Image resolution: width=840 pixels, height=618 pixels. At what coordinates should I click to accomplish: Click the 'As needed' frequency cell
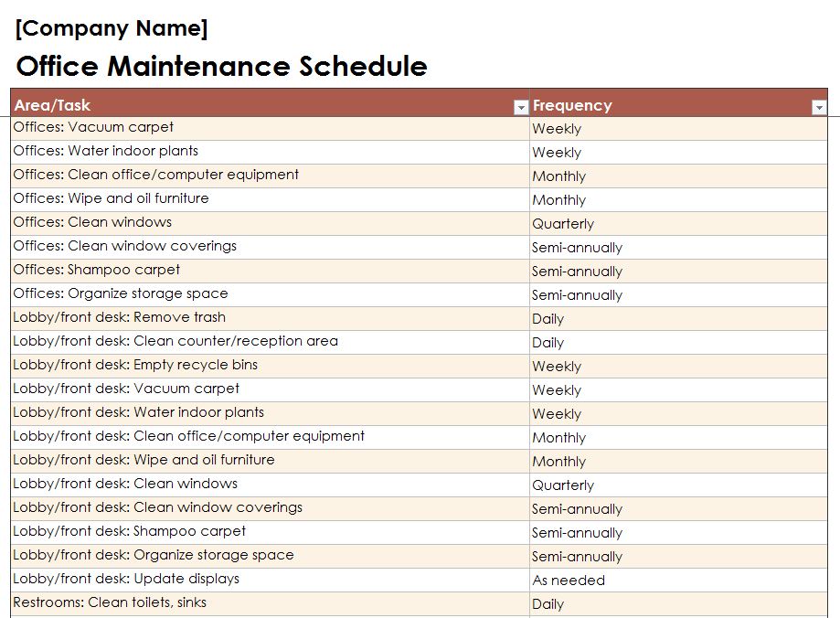678,580
